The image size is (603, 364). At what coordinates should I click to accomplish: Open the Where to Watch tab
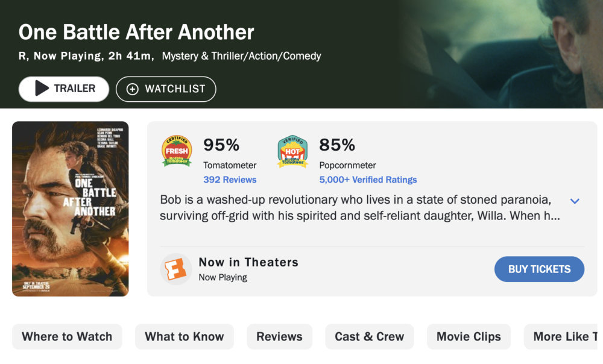pyautogui.click(x=67, y=337)
